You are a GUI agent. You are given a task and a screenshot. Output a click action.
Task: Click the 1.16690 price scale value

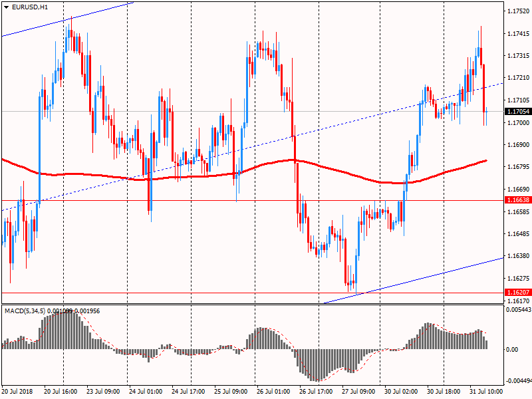[x=518, y=189]
